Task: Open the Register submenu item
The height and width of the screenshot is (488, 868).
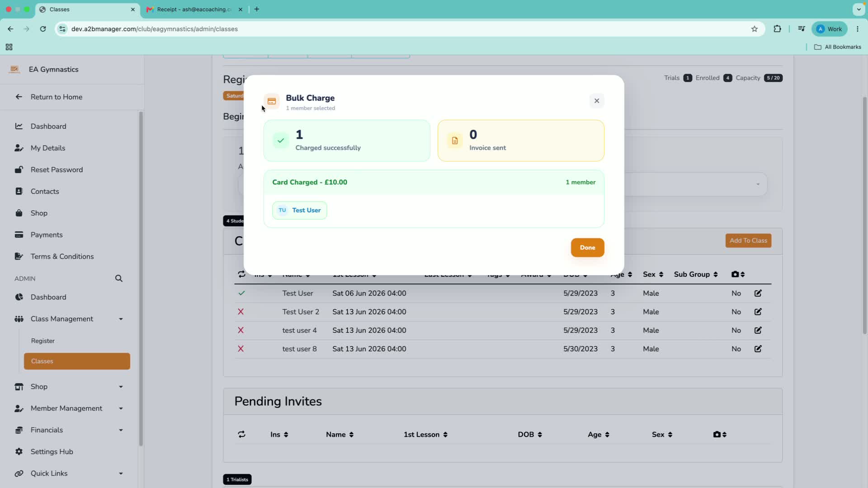Action: tap(43, 341)
